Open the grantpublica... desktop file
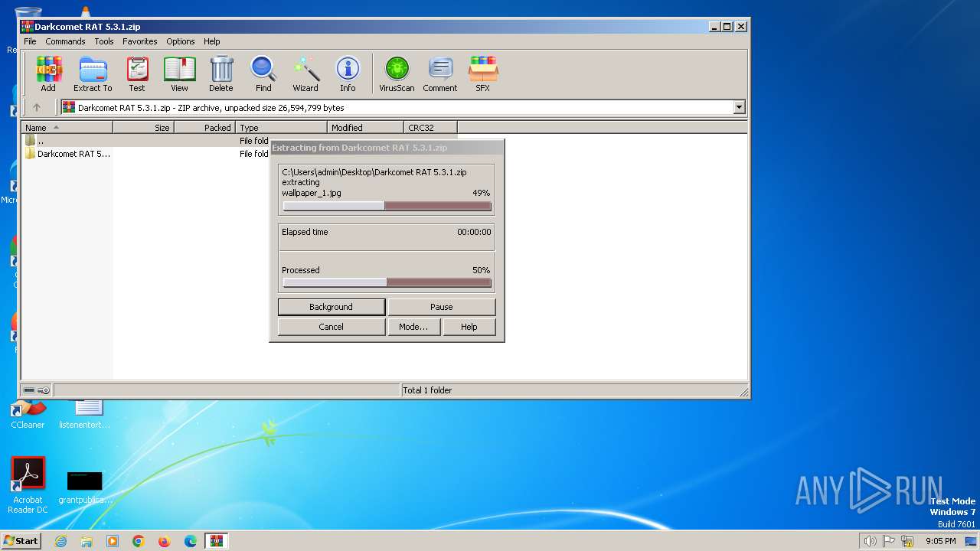 click(x=85, y=487)
